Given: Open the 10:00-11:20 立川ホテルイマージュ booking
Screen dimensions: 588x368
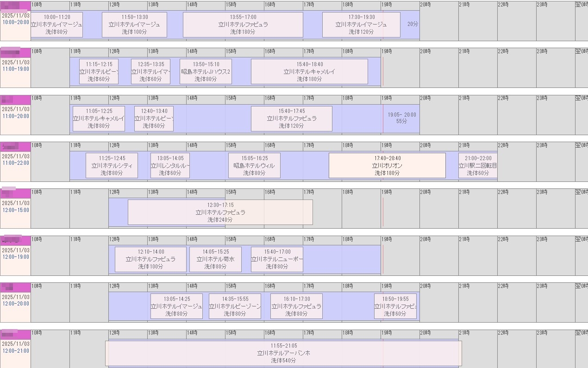Looking at the screenshot, I should coord(56,25).
